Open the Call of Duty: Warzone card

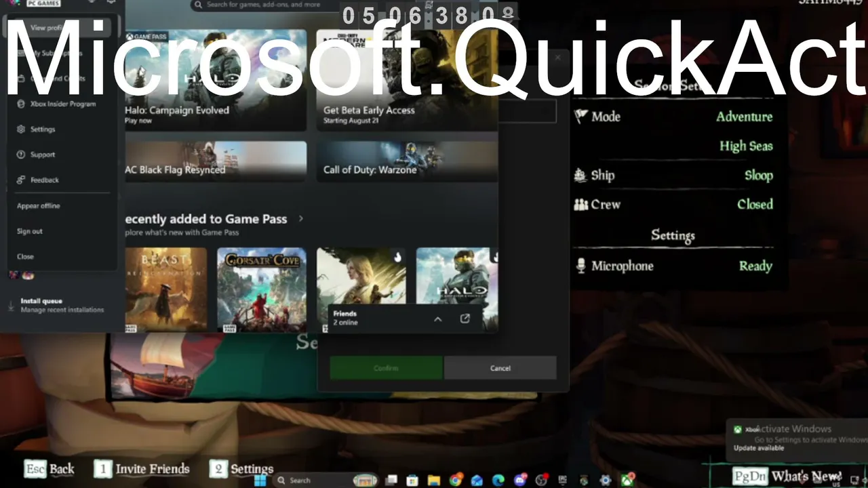(x=407, y=161)
